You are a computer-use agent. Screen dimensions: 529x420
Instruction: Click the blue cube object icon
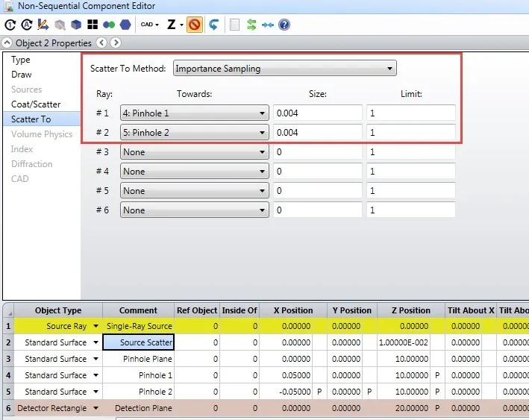click(x=76, y=25)
